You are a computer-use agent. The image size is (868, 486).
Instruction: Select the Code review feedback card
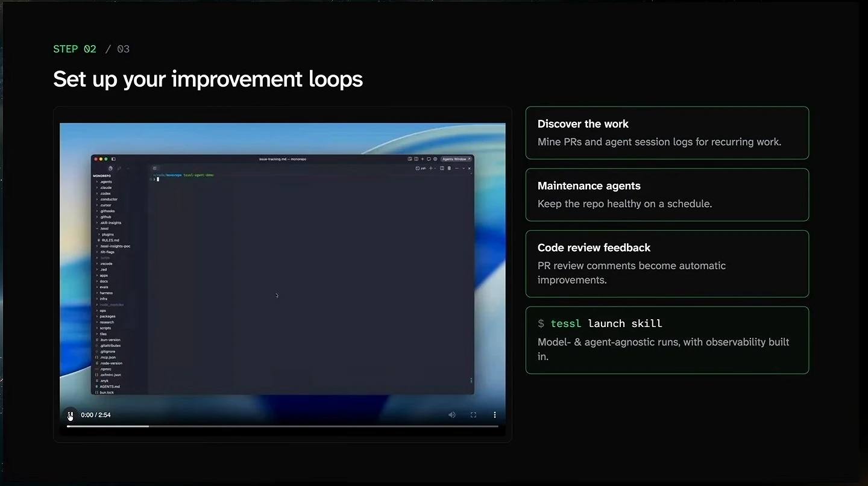pyautogui.click(x=667, y=264)
